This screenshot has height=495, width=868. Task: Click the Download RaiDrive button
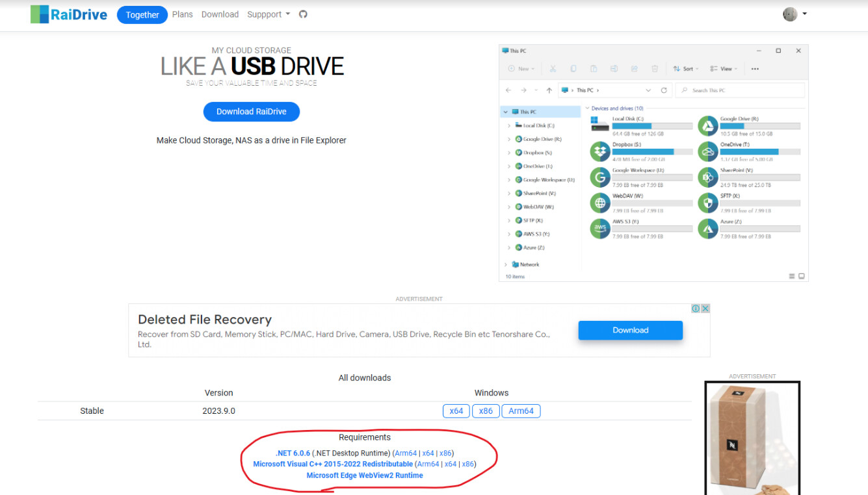click(x=252, y=112)
